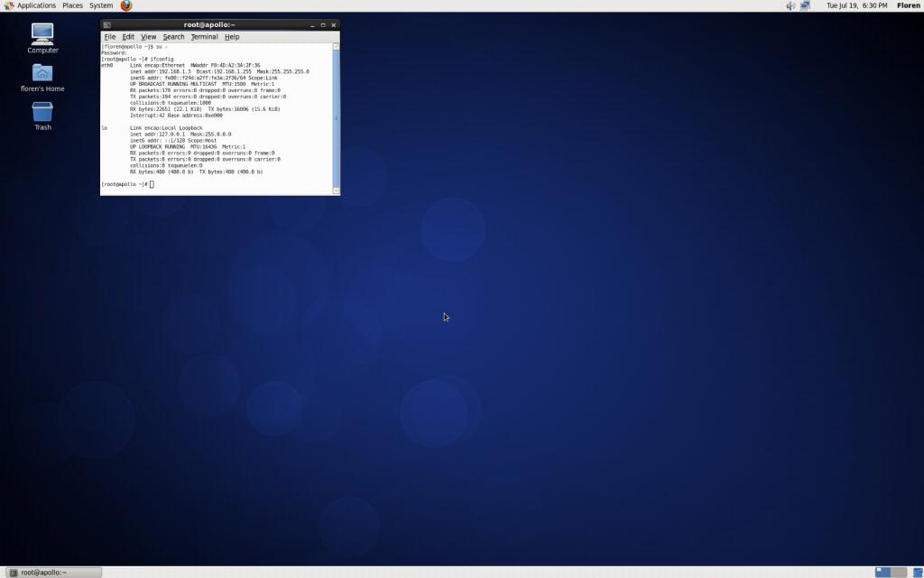Click the 'Password:' line in the terminal
Screen dimensions: 924x578
tap(114, 53)
